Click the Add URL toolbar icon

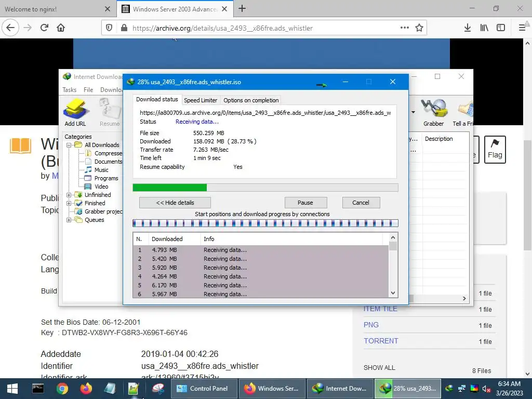tap(75, 113)
